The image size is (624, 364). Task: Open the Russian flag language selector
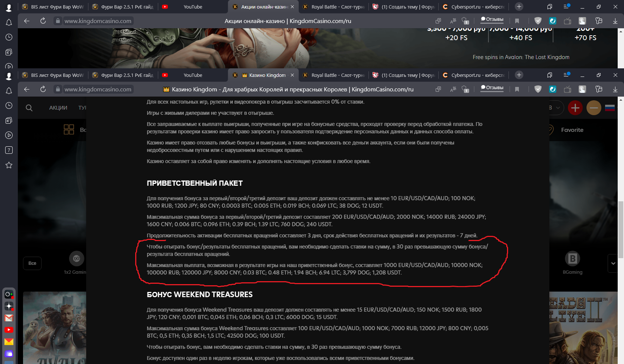point(610,108)
